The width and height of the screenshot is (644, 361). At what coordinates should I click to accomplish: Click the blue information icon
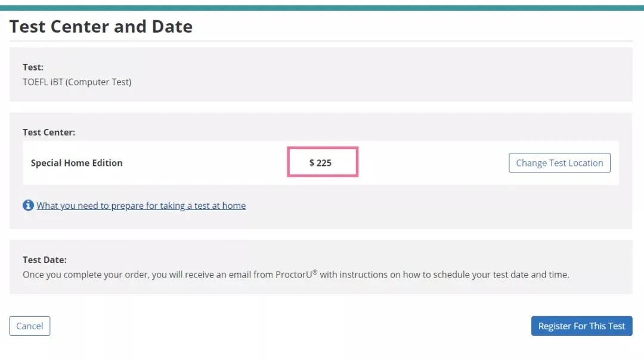pos(28,205)
